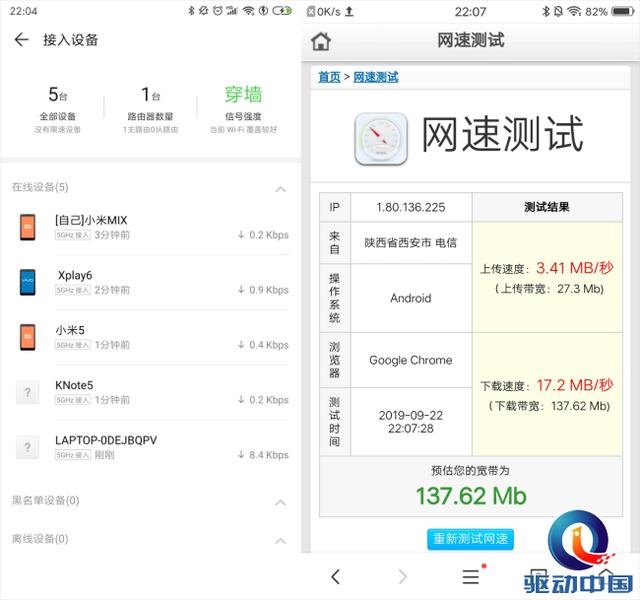The image size is (640, 600).
Task: Open the Xplay6 device entry
Action: pos(151,282)
